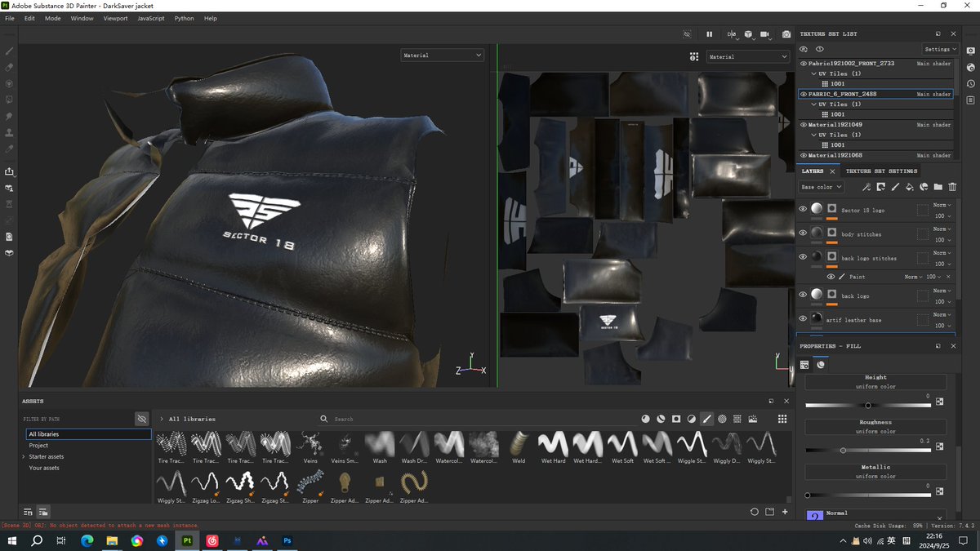Open History icon in right sidebar

[970, 83]
